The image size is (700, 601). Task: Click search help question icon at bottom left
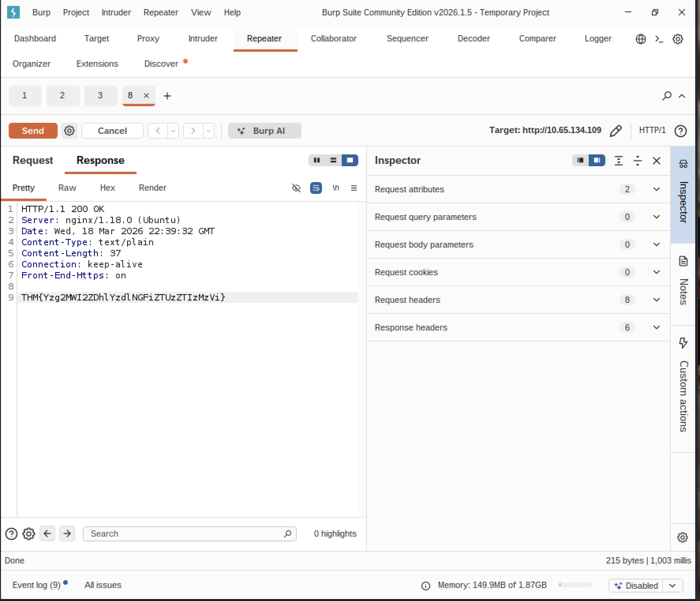pyautogui.click(x=11, y=534)
